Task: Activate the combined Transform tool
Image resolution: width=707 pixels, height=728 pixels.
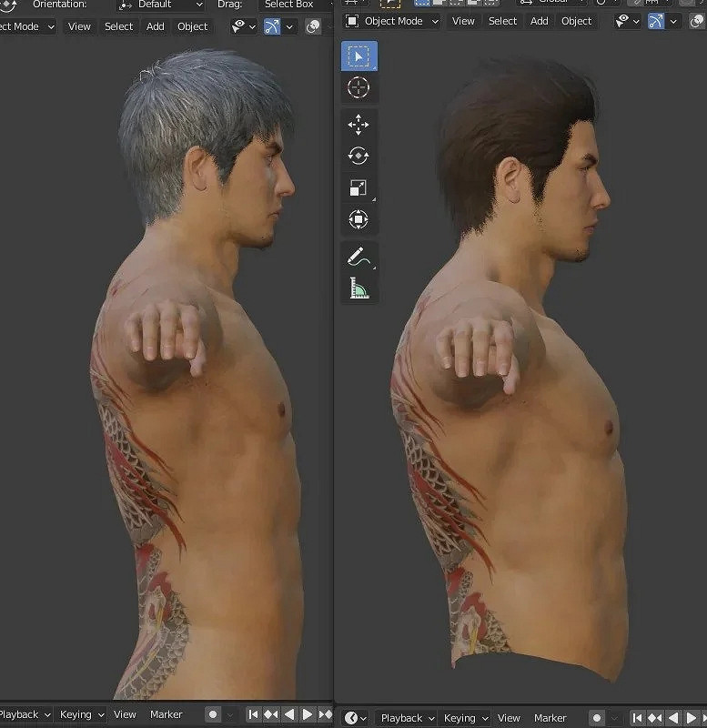Action: (359, 219)
